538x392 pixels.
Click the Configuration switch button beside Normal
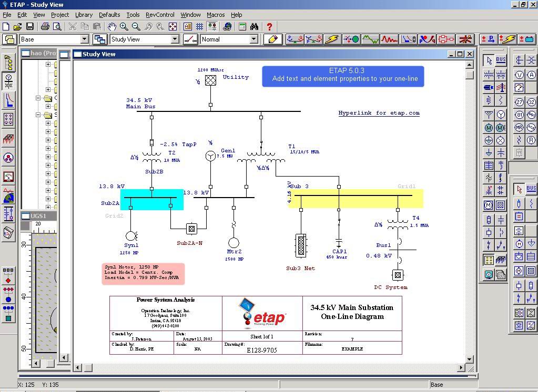point(190,39)
